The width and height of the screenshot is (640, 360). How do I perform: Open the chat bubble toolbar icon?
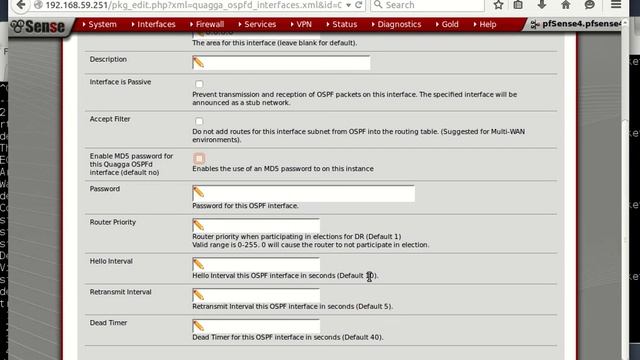pos(589,5)
